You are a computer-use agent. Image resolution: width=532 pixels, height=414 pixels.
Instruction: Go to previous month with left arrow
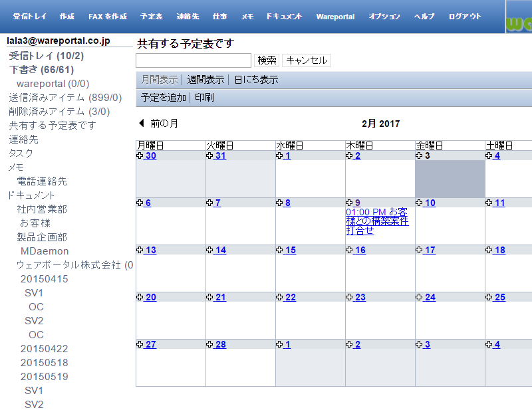[x=141, y=124]
